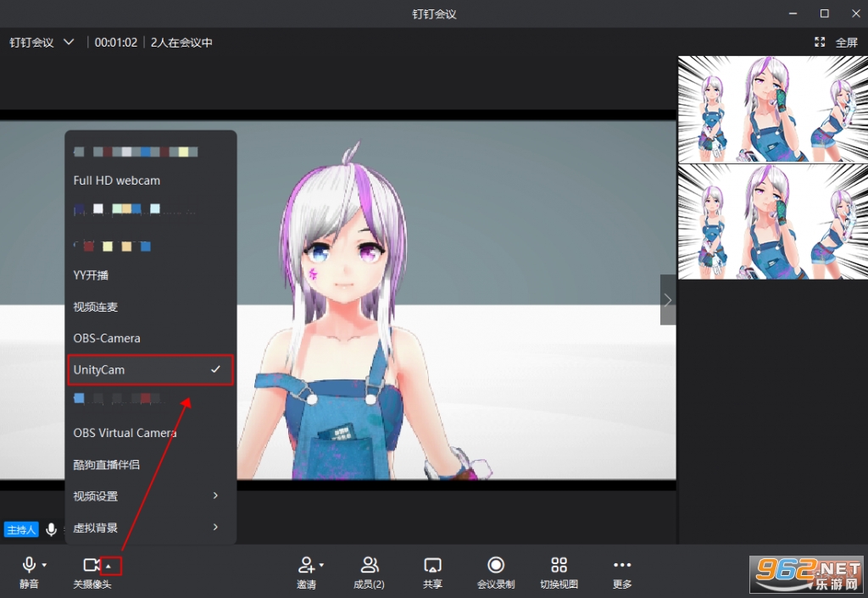
Task: Collapse participant sidebar with the arrow handle
Action: point(668,300)
